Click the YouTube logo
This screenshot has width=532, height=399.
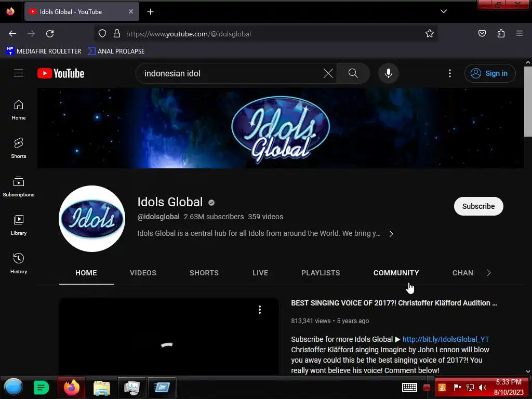[61, 73]
